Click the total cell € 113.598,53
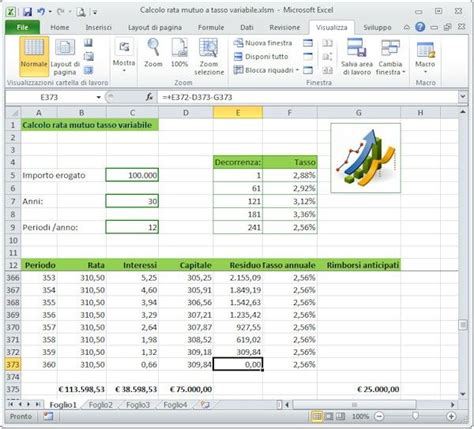The image size is (474, 429). click(82, 389)
